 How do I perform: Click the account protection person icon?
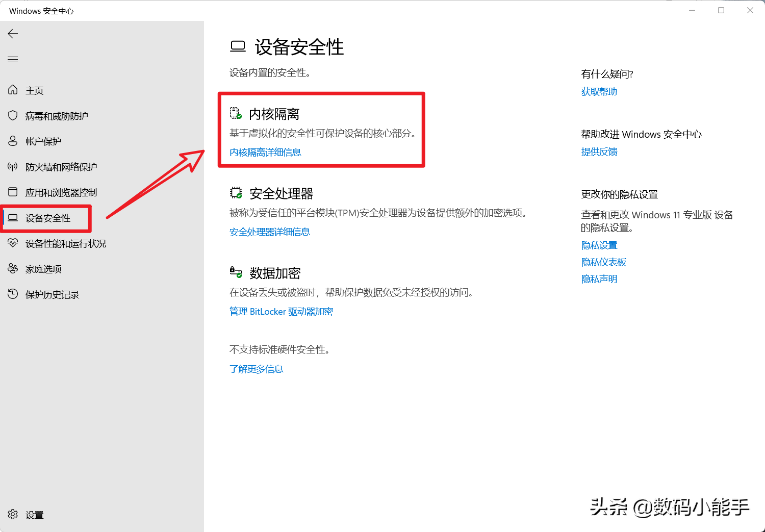point(13,141)
